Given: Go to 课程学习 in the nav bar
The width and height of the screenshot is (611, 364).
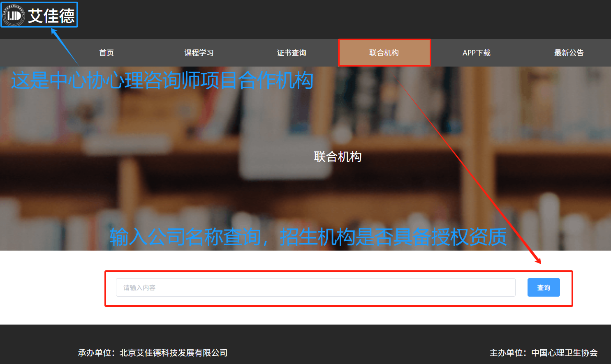Looking at the screenshot, I should 199,53.
